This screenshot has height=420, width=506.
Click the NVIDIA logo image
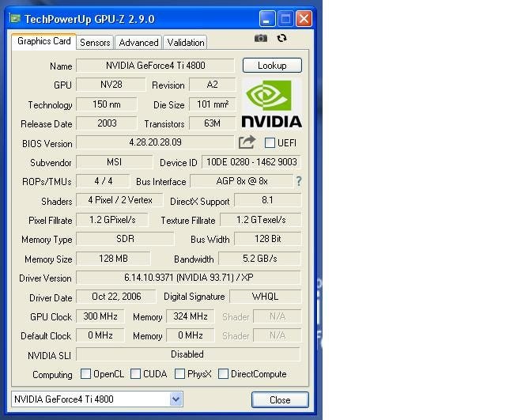[272, 104]
